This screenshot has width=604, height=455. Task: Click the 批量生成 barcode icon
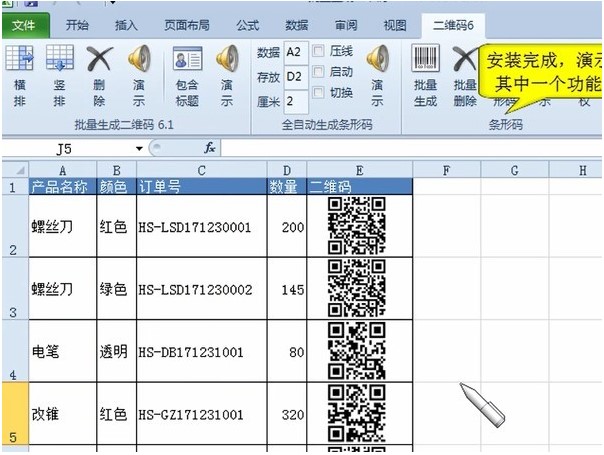[x=425, y=58]
